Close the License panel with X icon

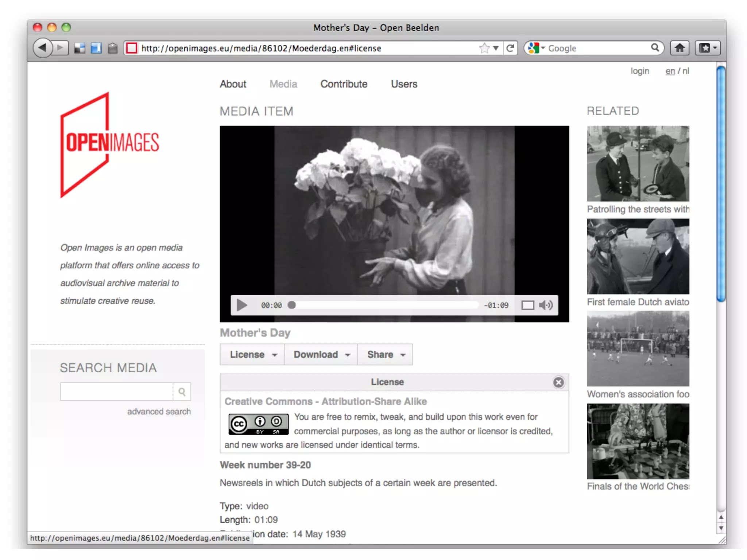(558, 382)
